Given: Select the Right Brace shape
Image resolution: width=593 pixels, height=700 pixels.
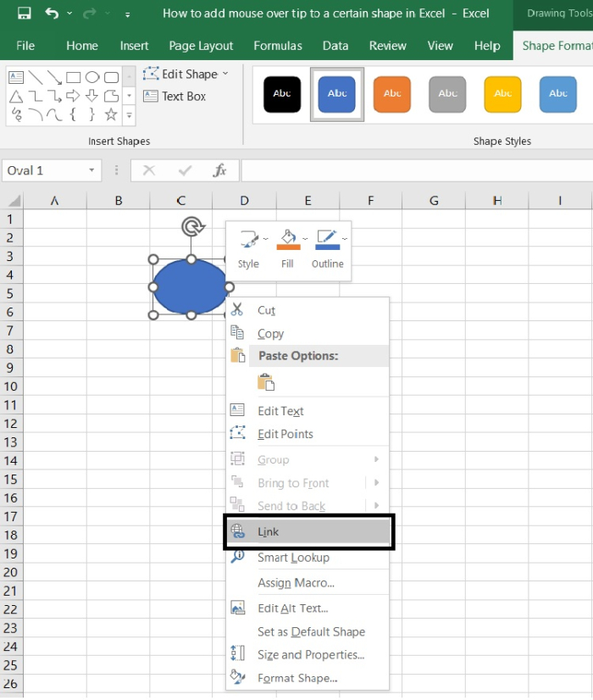Looking at the screenshot, I should coord(92,114).
